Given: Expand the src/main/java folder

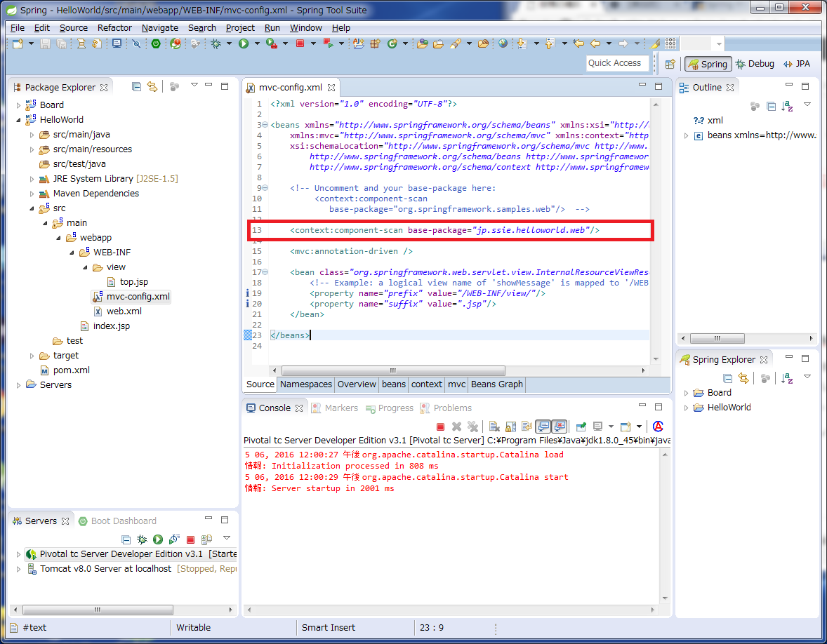Looking at the screenshot, I should click(x=32, y=135).
